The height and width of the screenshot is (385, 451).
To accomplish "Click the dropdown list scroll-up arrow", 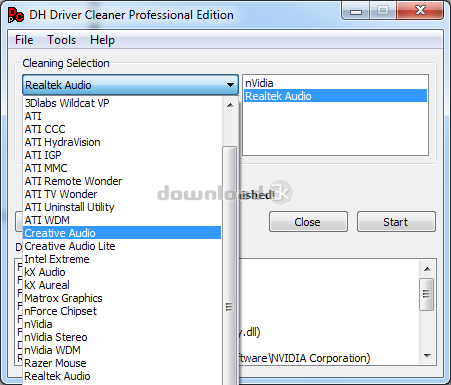I will pyautogui.click(x=230, y=105).
